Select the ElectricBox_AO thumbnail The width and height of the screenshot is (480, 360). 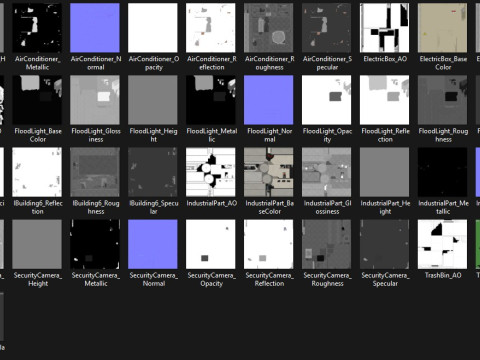tap(385, 28)
